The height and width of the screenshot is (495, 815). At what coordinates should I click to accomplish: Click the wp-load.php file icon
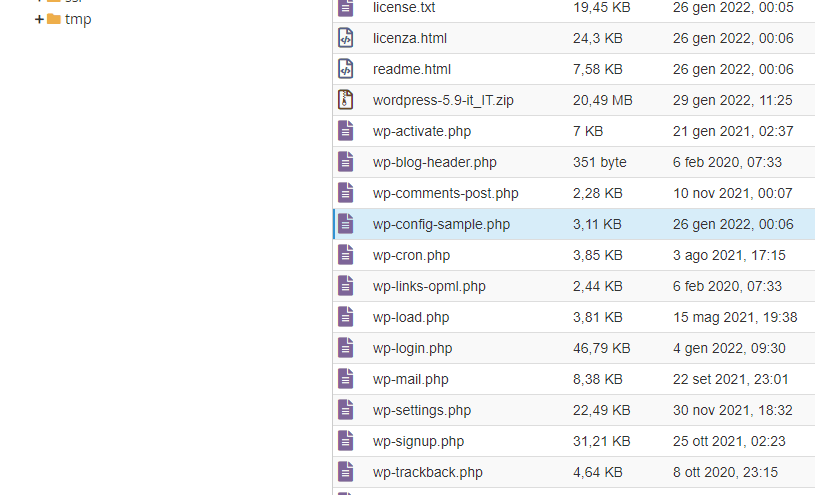pyautogui.click(x=346, y=317)
